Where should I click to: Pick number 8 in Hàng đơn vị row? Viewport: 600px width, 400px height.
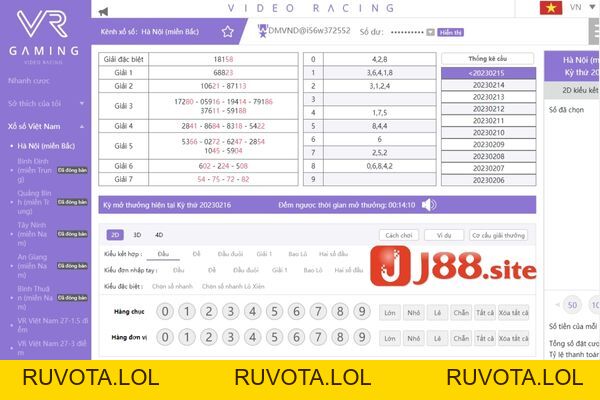(340, 337)
